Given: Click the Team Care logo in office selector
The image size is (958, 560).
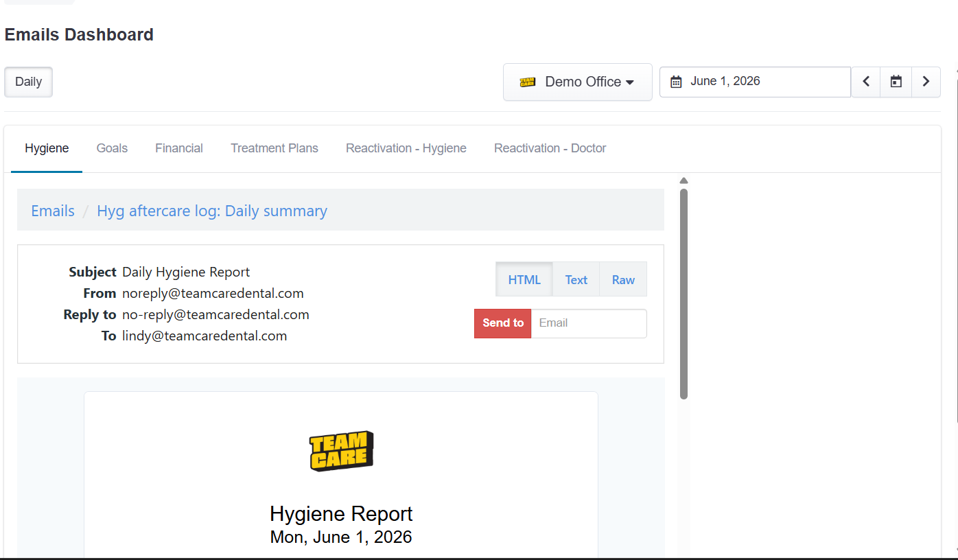Looking at the screenshot, I should click(x=527, y=82).
